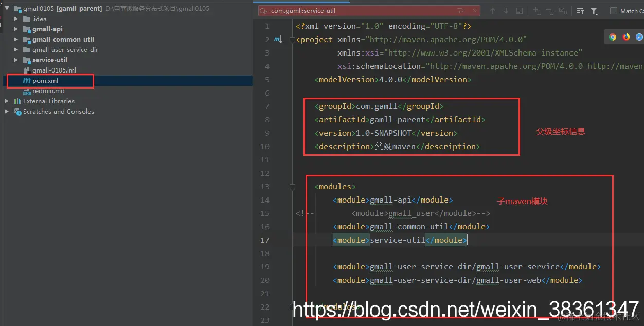Click the Maven gutter icon on line 2

coord(278,39)
